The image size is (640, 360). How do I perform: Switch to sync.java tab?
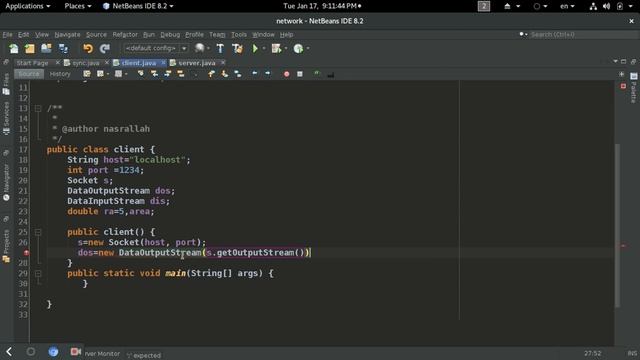coord(85,63)
